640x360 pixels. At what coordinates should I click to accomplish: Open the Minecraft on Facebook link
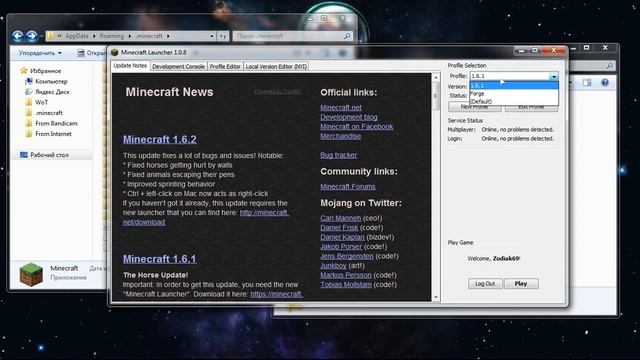(357, 127)
